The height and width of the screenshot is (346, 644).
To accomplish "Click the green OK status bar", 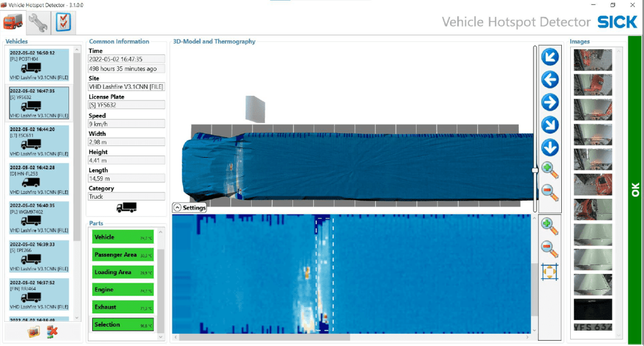I will pyautogui.click(x=635, y=190).
